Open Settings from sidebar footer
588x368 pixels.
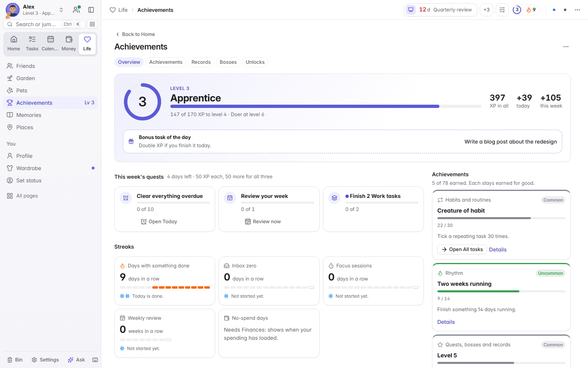(x=45, y=360)
